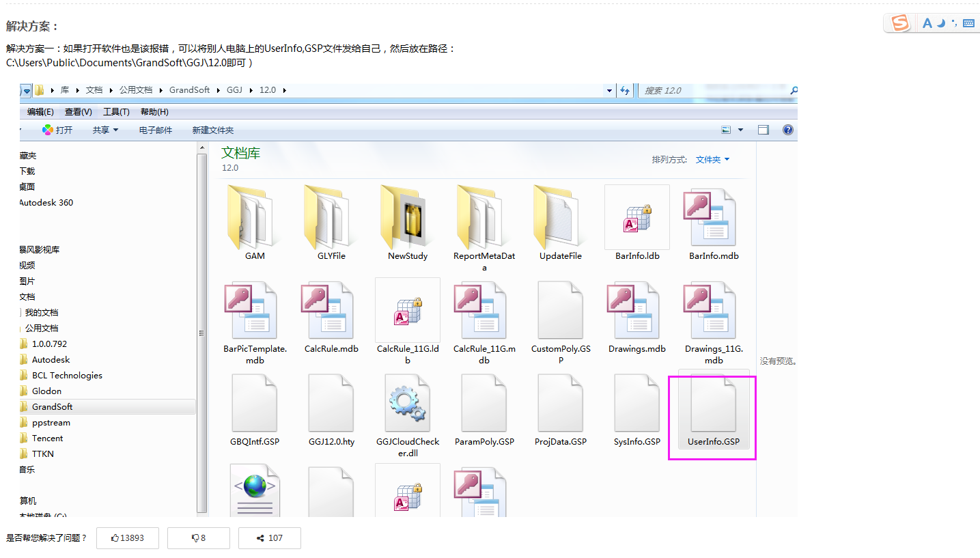Screen dimensions: 980x558
Task: Select the GrandSoft folder in sidebar
Action: [108, 406]
